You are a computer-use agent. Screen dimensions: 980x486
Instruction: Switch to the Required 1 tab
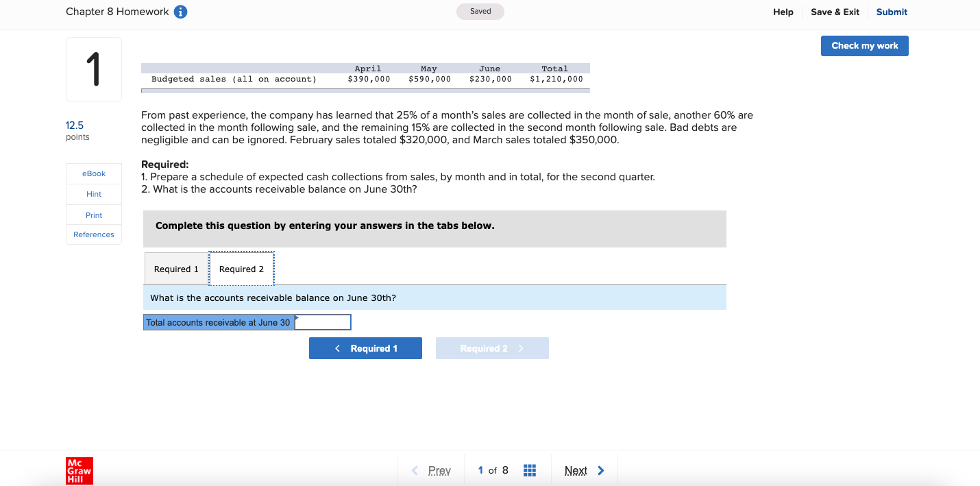(x=176, y=269)
